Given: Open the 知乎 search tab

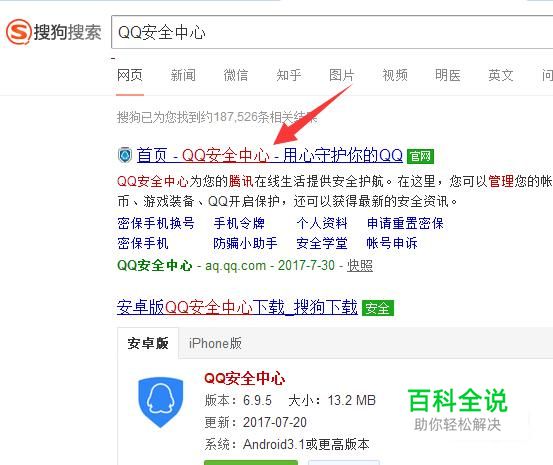Looking at the screenshot, I should (289, 75).
